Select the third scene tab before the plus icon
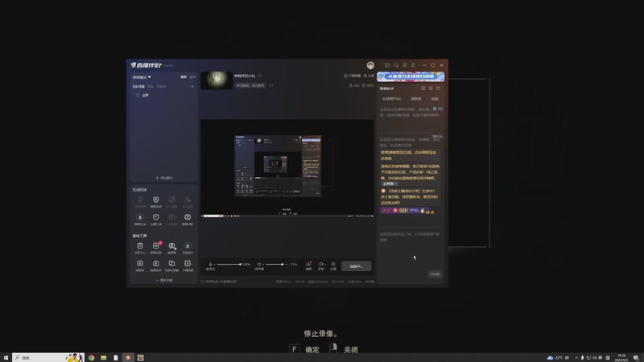Screen dimensions: 644x362 161,87
